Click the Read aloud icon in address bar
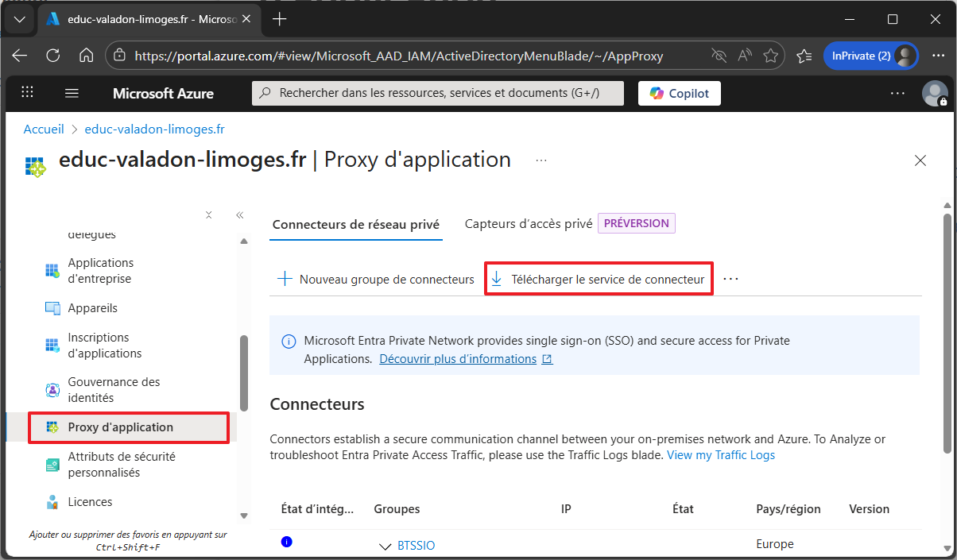The width and height of the screenshot is (957, 560). [745, 56]
